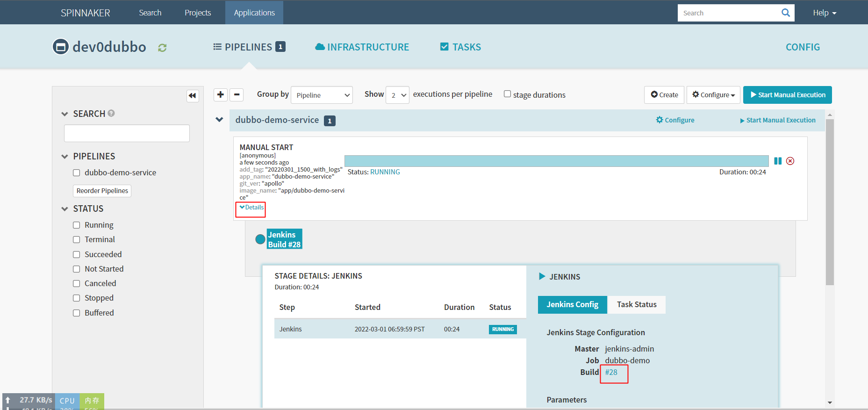
Task: Switch to the TASKS tab
Action: [x=460, y=47]
